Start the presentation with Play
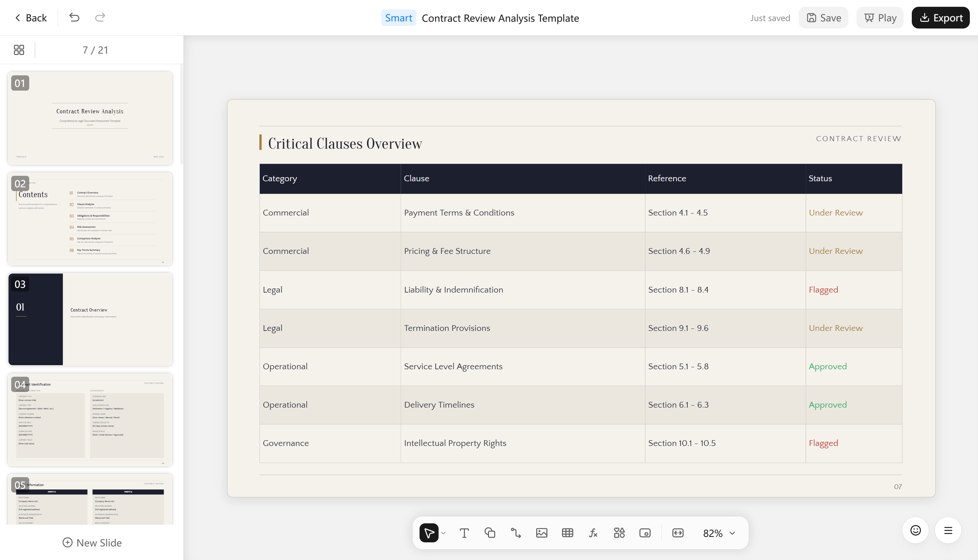The height and width of the screenshot is (560, 978). 880,18
